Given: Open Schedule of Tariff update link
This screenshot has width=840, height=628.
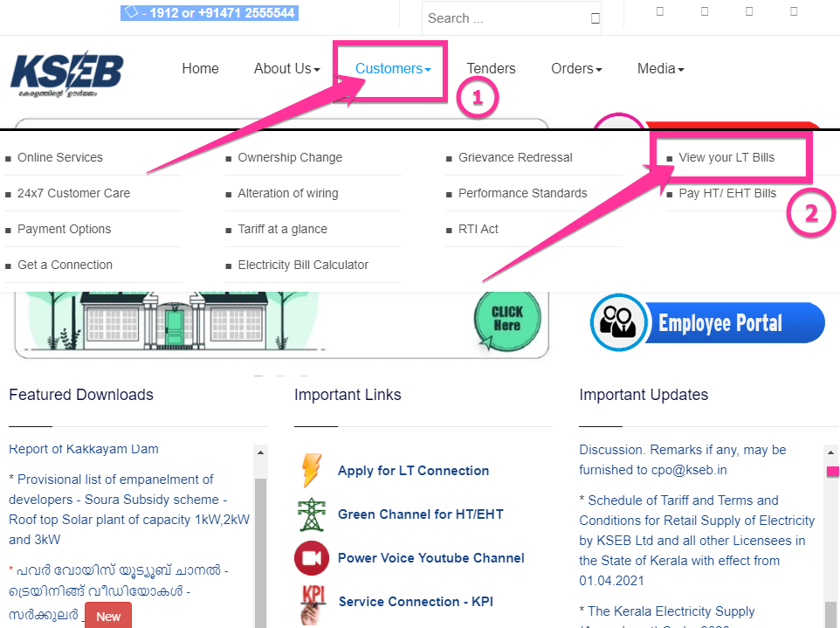Looking at the screenshot, I should tap(697, 541).
